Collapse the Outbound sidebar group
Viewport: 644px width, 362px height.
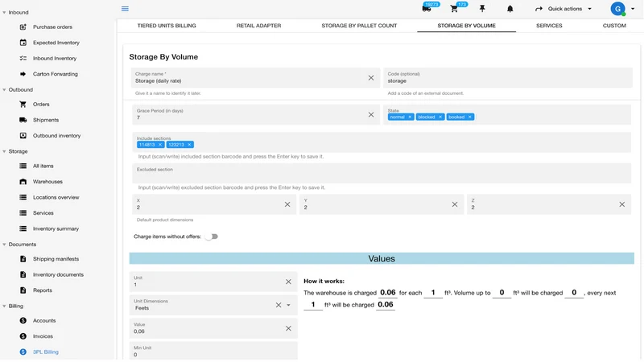tap(4, 89)
